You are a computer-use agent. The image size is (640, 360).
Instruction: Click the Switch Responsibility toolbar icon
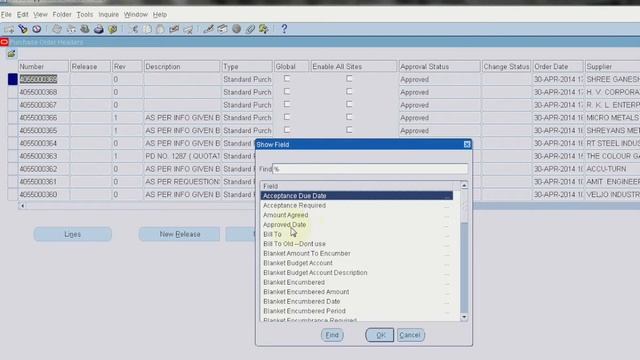pyautogui.click(x=85, y=29)
